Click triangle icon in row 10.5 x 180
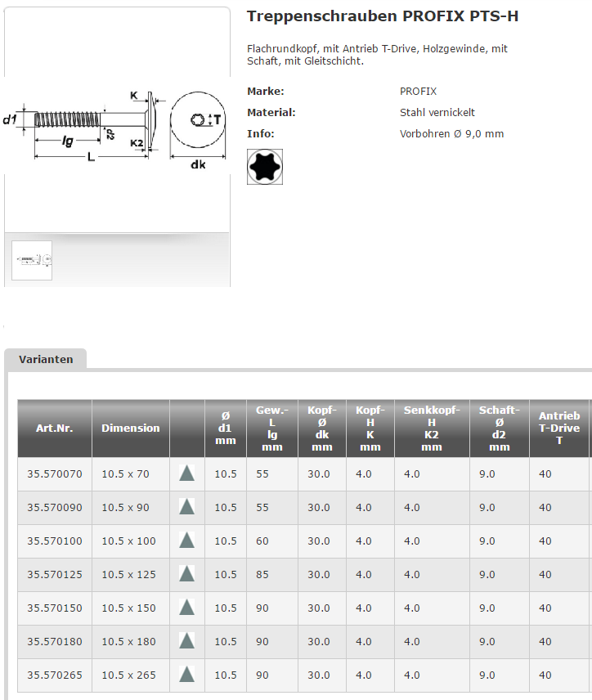 (x=186, y=641)
